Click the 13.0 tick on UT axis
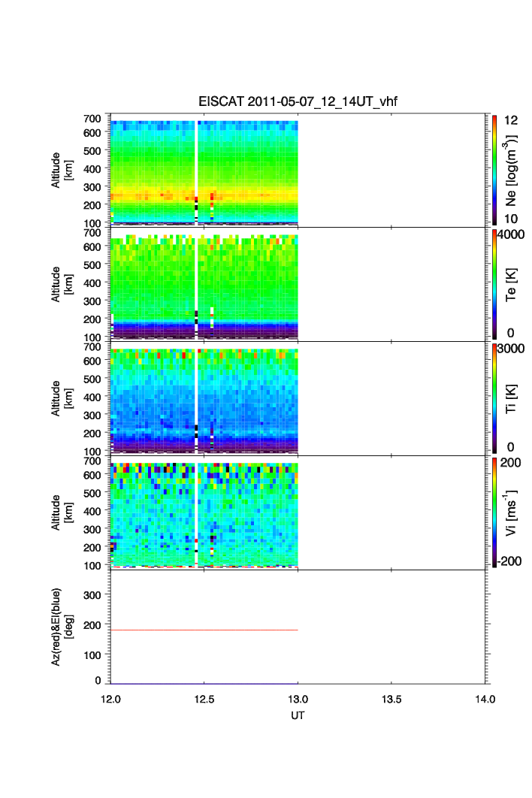 click(298, 699)
